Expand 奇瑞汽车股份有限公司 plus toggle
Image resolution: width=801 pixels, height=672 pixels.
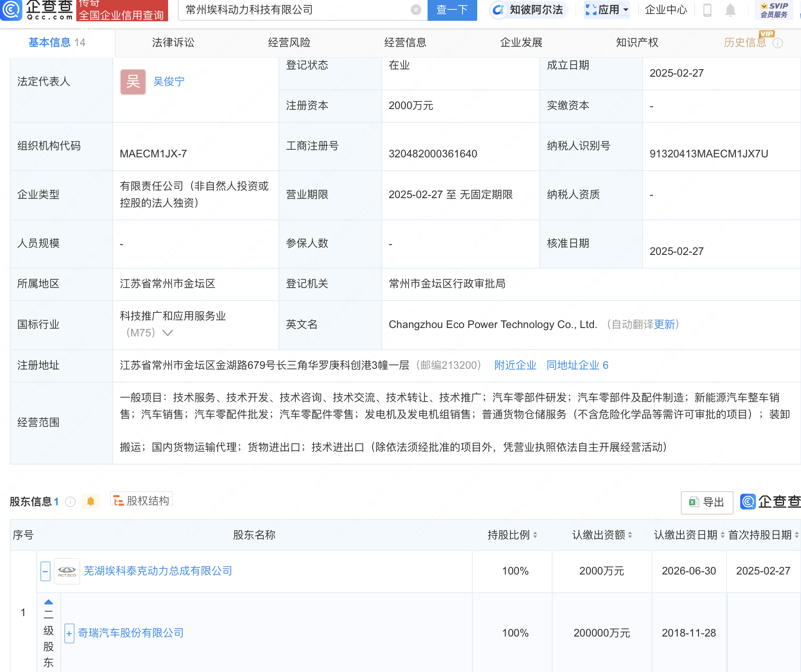click(x=69, y=633)
